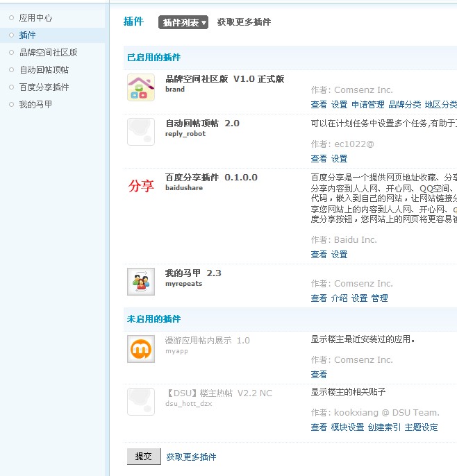
Task: Click author text 作者: ec1022@
Action: [x=342, y=144]
